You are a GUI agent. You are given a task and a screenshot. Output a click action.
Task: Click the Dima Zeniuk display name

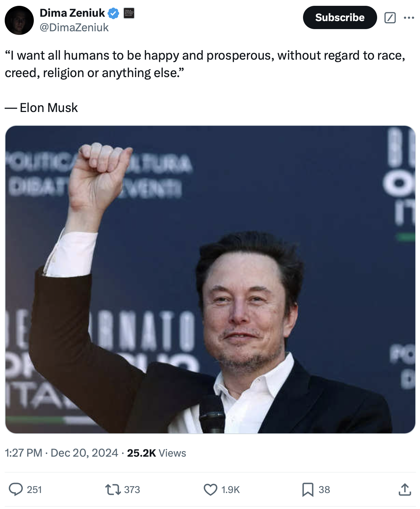coord(72,13)
